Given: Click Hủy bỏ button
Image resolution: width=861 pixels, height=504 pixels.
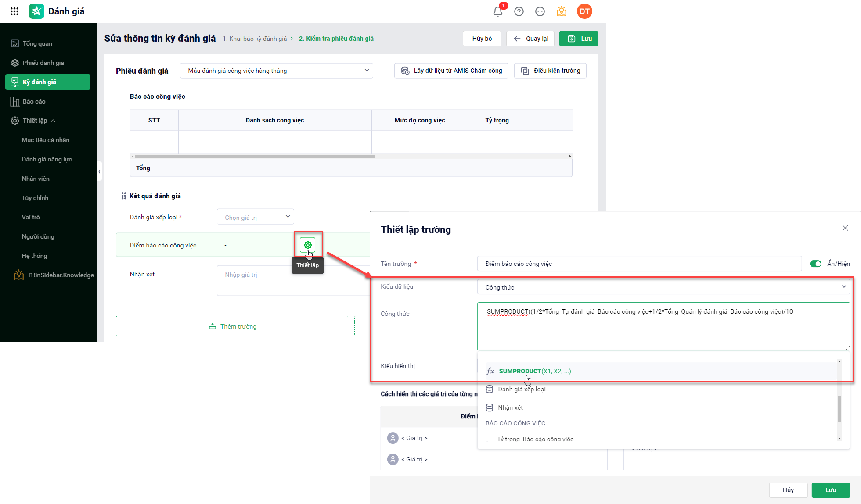Looking at the screenshot, I should [482, 39].
